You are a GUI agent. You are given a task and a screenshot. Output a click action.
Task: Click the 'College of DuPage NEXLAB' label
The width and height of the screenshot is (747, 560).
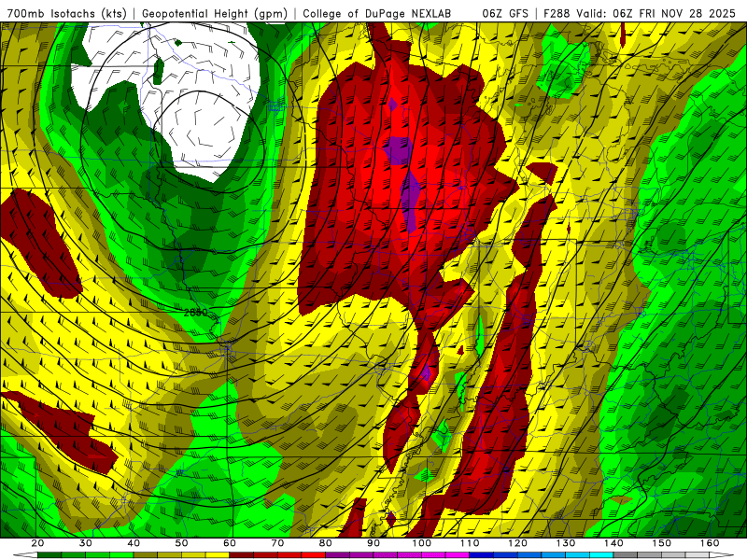click(376, 13)
